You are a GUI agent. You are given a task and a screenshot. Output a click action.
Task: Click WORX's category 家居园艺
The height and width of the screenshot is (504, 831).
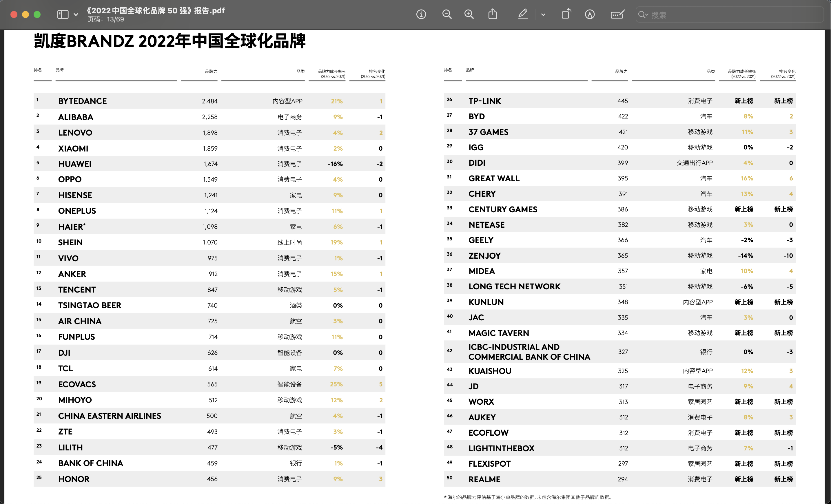[x=700, y=402]
